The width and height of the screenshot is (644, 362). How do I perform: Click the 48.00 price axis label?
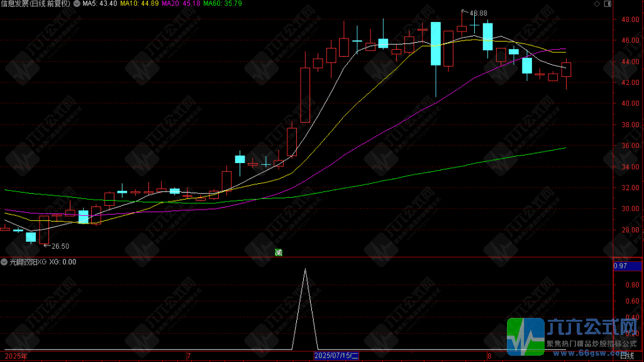pyautogui.click(x=630, y=20)
